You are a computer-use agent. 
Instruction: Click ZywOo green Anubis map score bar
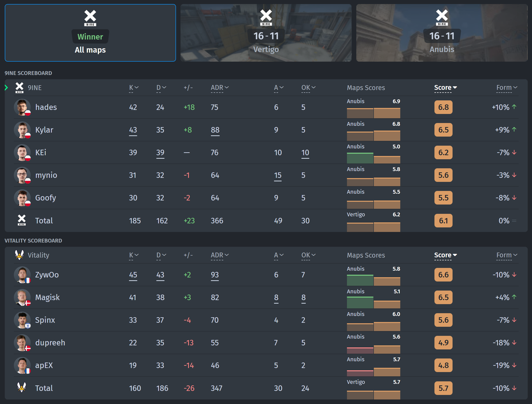tap(360, 280)
